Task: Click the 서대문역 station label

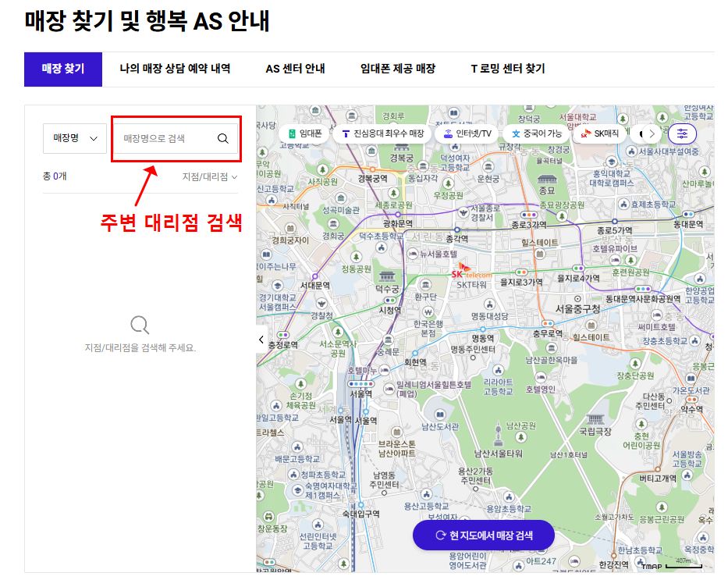Action: point(314,286)
